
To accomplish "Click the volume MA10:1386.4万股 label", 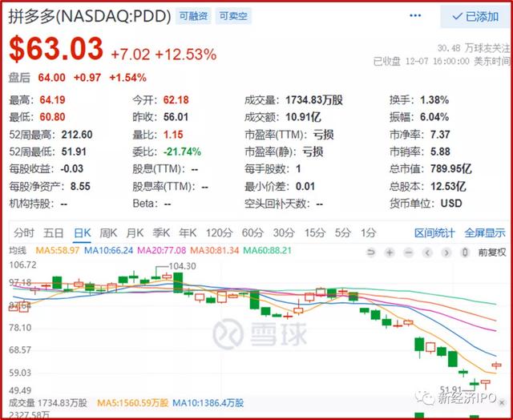I will pyautogui.click(x=208, y=402).
